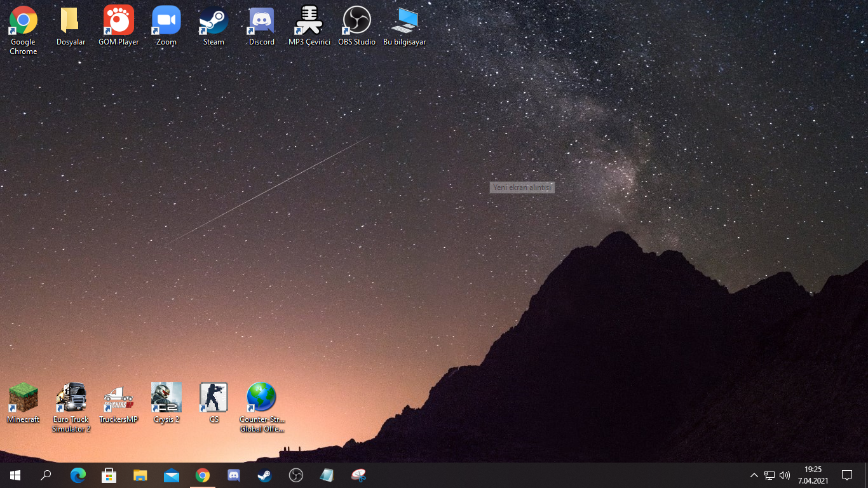Launch Microsoft Edge from the taskbar
This screenshot has width=868, height=488.
pyautogui.click(x=78, y=475)
